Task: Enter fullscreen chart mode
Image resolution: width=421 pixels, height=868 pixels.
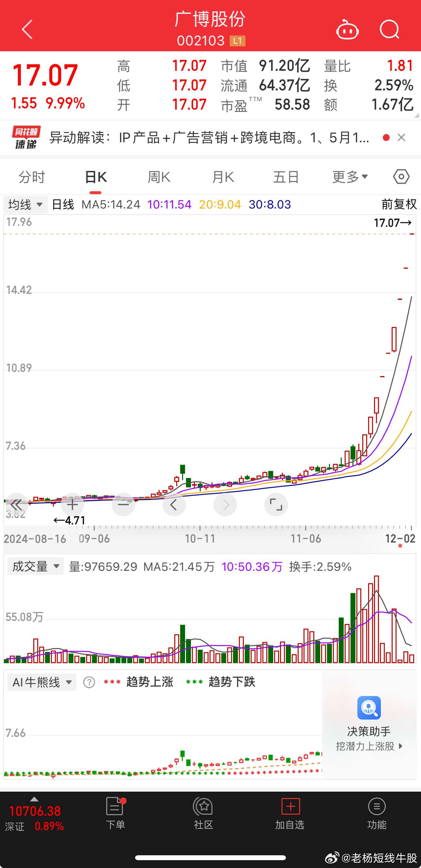Action: (276, 504)
